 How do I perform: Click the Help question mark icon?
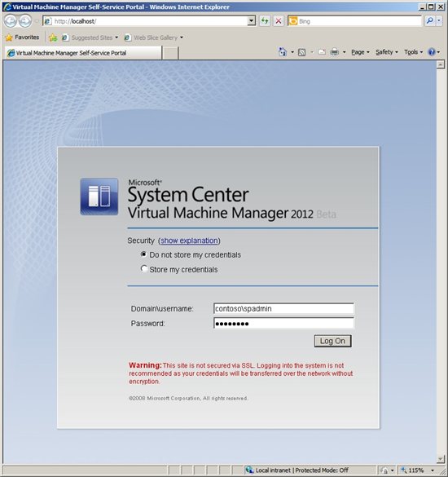pos(432,52)
